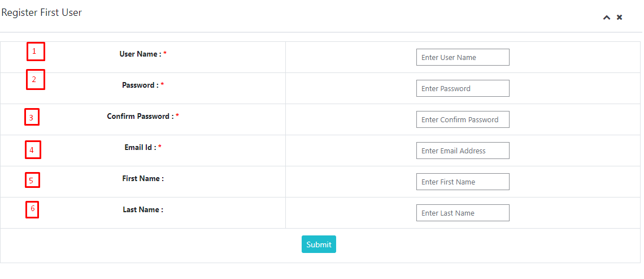Click the Last Name label
Screen dimensions: 644x279
tap(143, 209)
